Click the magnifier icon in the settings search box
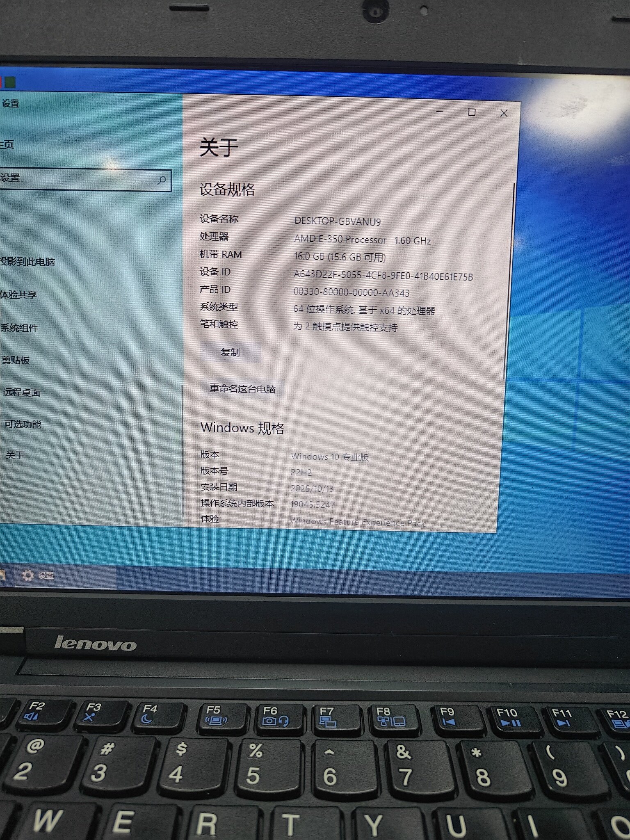This screenshot has width=630, height=840. [162, 180]
